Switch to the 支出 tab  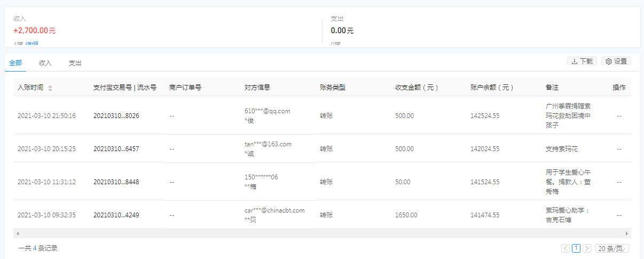coord(75,63)
